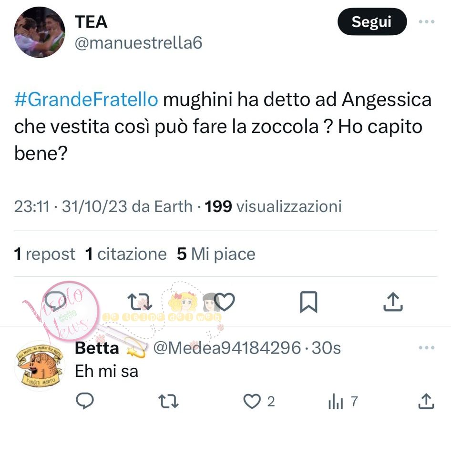The height and width of the screenshot is (476, 451).
Task: View the 1 repost list
Action: (45, 254)
